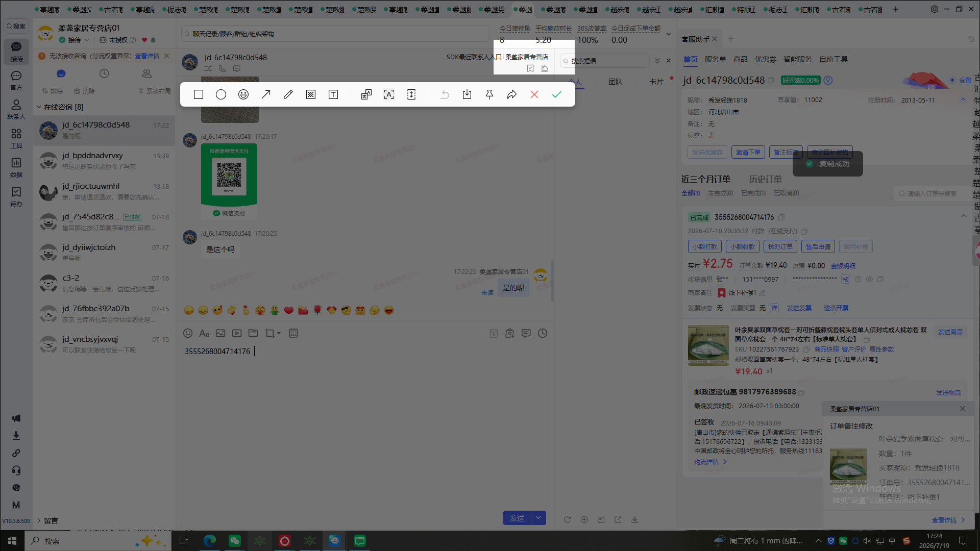Run OCR text recognition on screenshot
This screenshot has height=551, width=980.
[389, 94]
